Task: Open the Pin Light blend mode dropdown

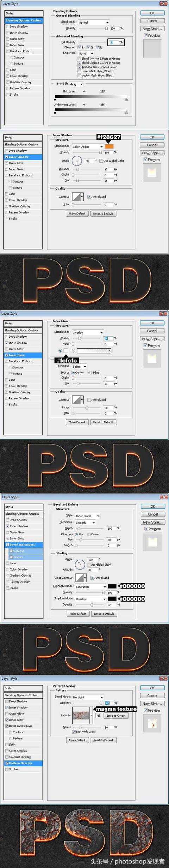Action: 88,697
